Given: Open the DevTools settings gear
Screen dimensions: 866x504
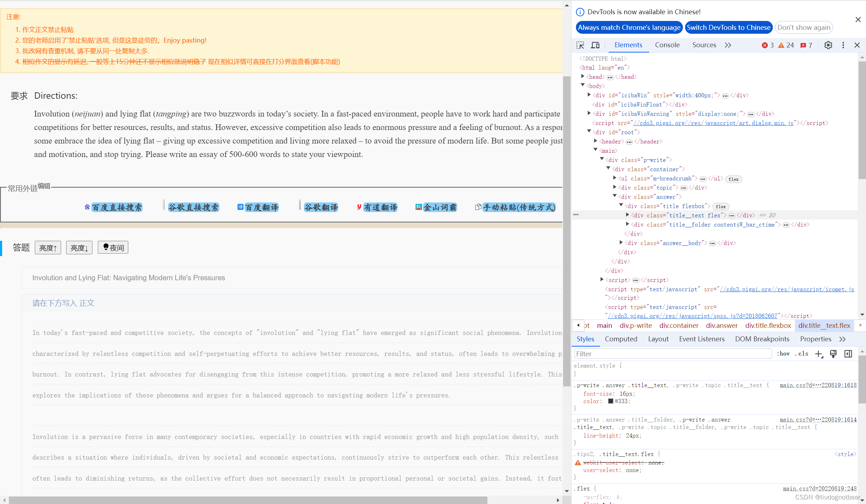Looking at the screenshot, I should pos(828,45).
